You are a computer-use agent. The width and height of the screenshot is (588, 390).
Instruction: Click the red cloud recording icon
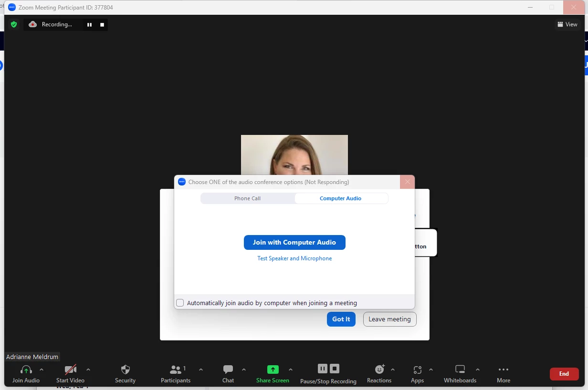[32, 24]
